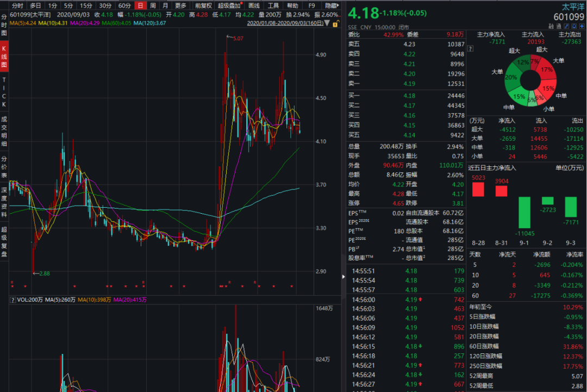Click the 超大 net inflow -4512 row
The height and width of the screenshot is (392, 587).
click(x=527, y=129)
